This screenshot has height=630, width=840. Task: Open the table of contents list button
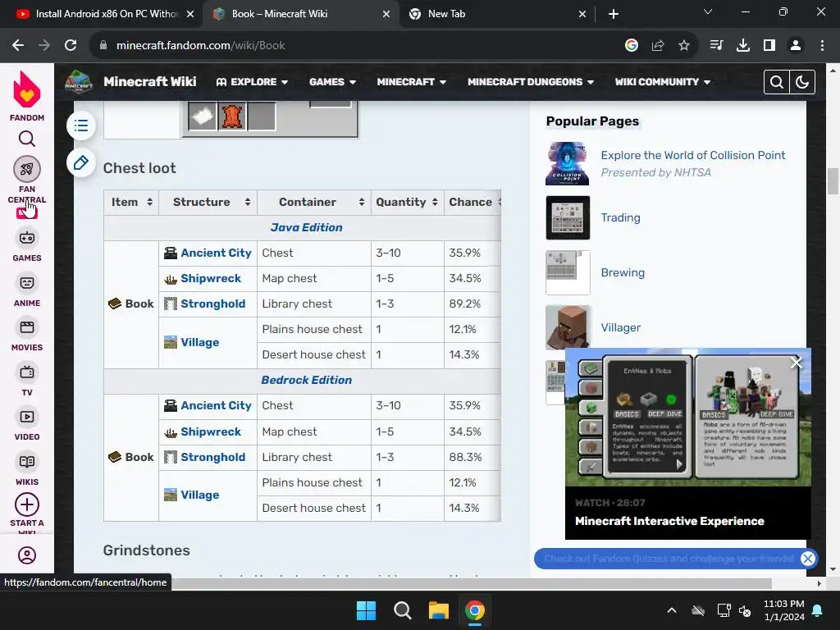(81, 126)
